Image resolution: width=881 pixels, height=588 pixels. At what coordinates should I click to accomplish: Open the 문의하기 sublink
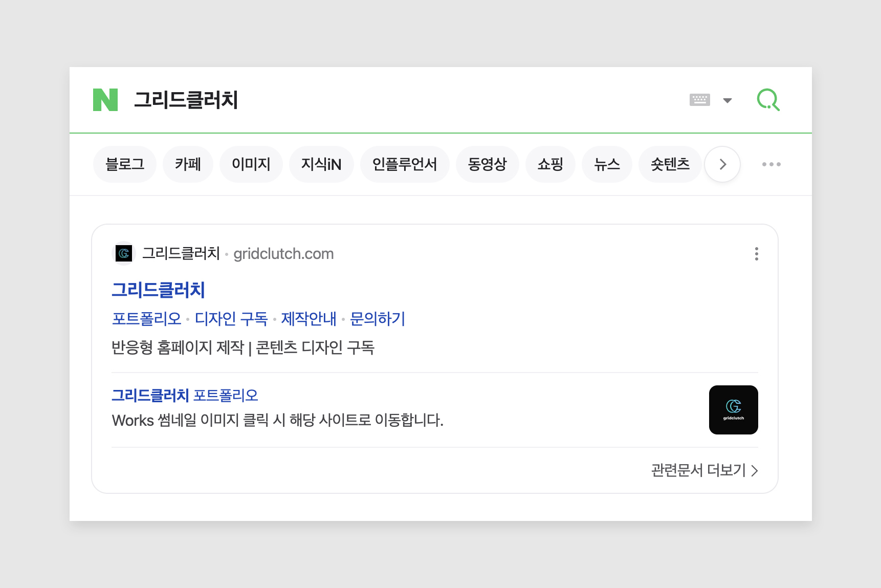[378, 319]
